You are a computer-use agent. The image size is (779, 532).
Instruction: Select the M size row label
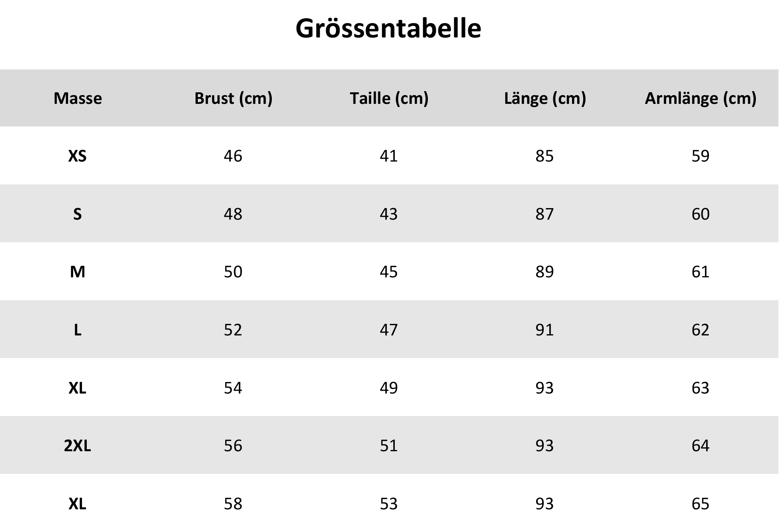[x=77, y=272]
